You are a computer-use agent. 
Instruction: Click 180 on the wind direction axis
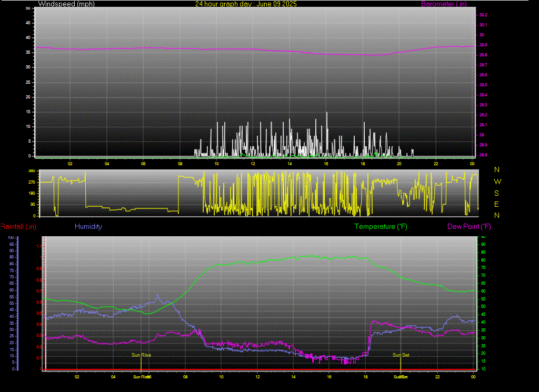coord(32,193)
